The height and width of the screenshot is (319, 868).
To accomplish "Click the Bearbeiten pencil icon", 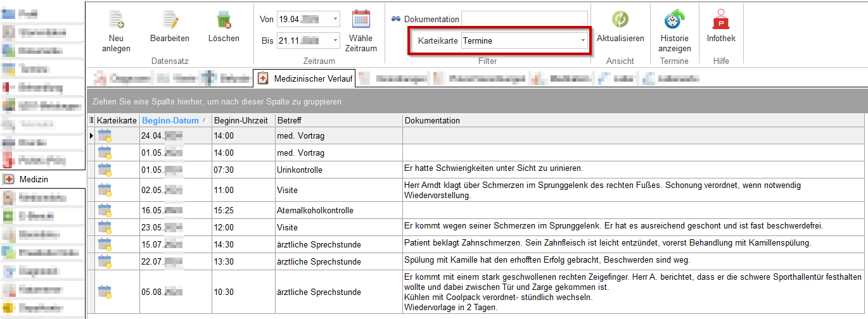I will tap(170, 20).
